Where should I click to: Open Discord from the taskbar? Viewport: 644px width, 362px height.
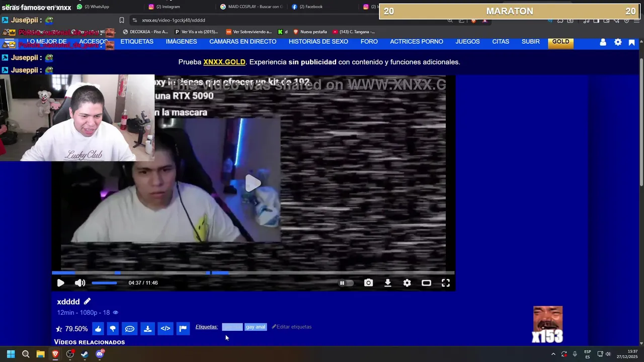[x=100, y=354]
